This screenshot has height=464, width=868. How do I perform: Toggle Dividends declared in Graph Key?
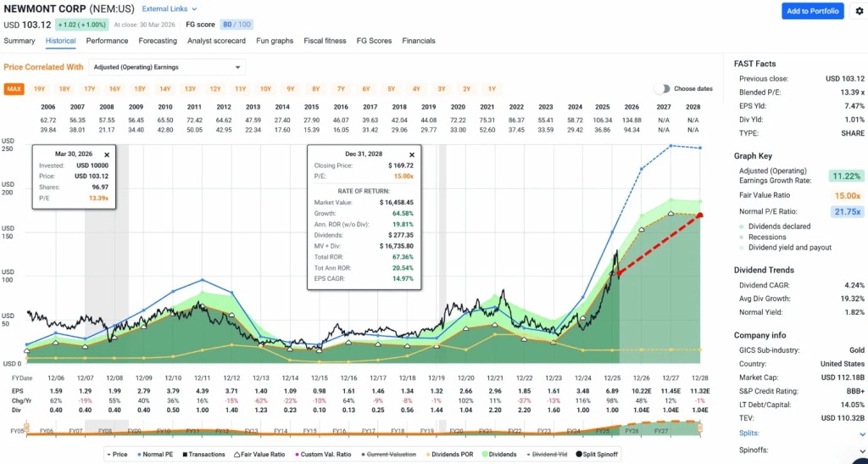tap(778, 226)
